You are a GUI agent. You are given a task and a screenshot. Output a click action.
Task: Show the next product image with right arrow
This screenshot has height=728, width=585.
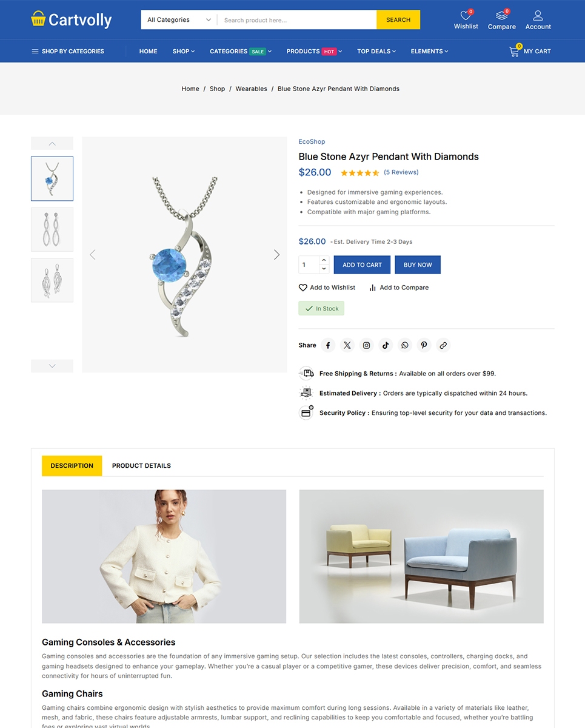(x=276, y=255)
